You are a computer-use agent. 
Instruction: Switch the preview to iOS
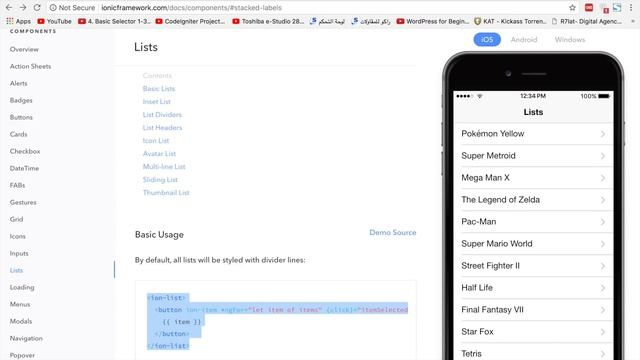point(487,40)
